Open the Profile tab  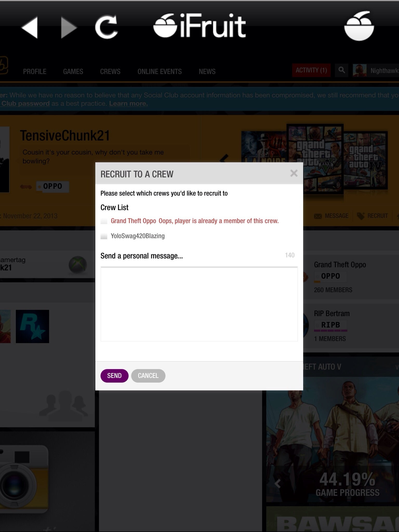tap(35, 71)
